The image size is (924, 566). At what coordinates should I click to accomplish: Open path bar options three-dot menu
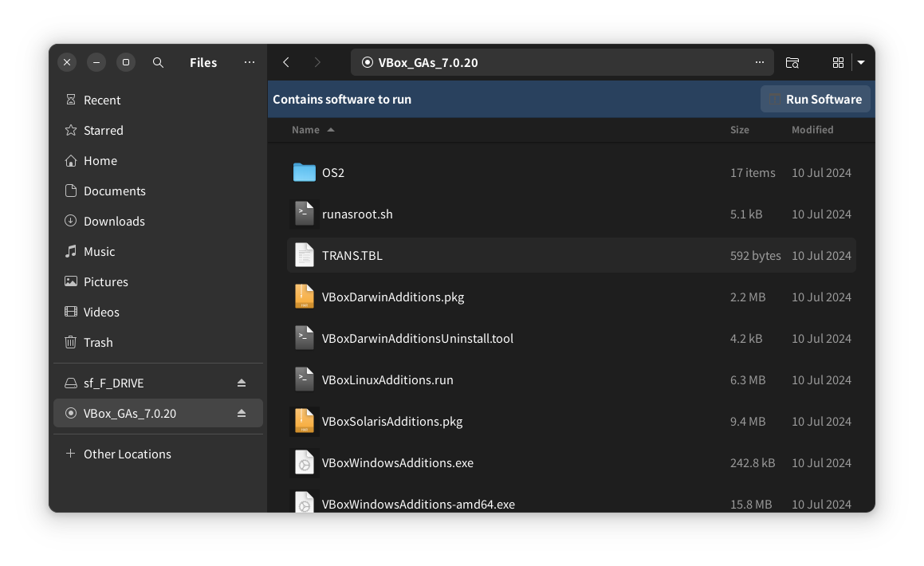tap(760, 62)
